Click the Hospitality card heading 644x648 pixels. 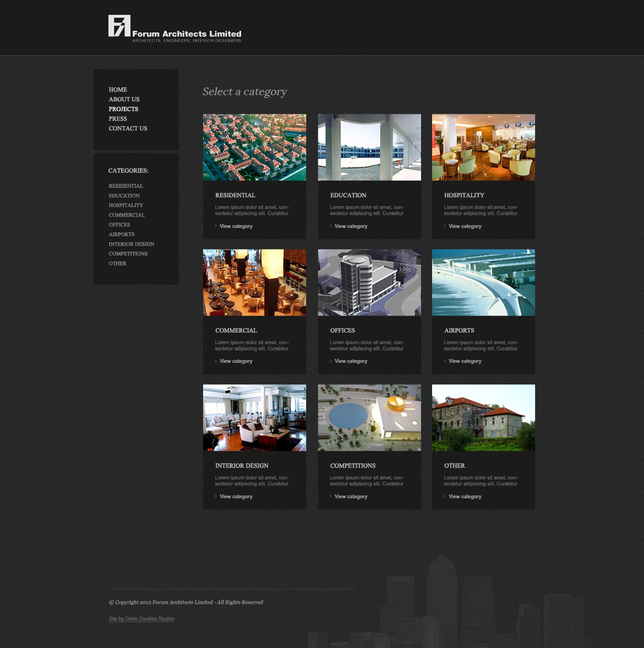coord(464,195)
